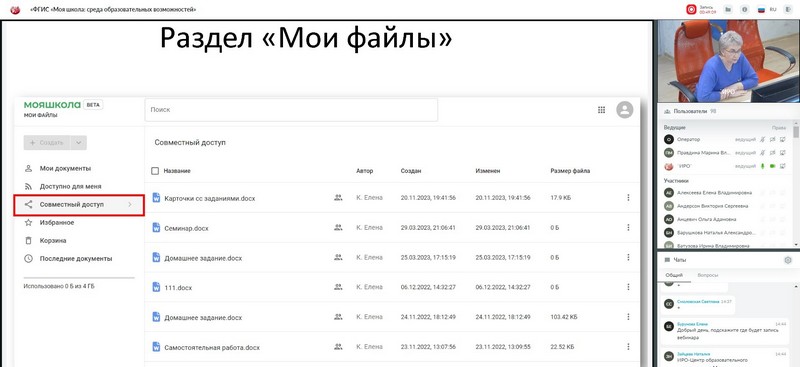Click modified date 23.11.2022, 13:09:55
Screen dimensions: 800x367
pyautogui.click(x=503, y=347)
